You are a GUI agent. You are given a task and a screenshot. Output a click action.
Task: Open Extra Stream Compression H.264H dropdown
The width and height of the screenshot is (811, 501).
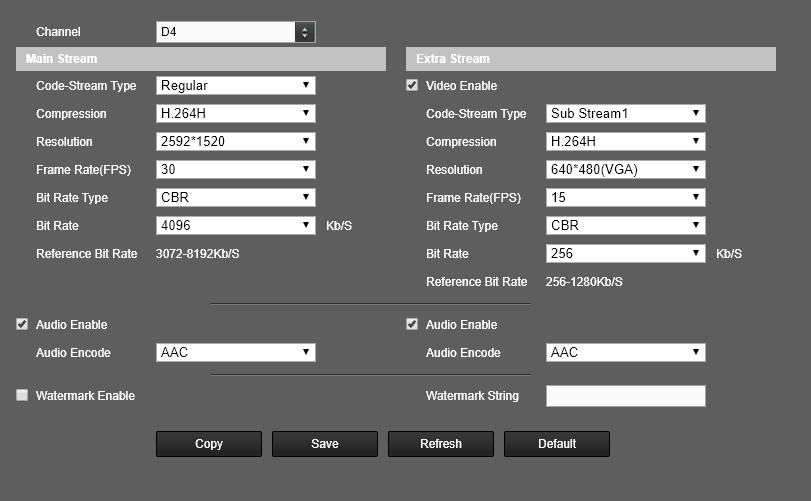[x=625, y=141]
